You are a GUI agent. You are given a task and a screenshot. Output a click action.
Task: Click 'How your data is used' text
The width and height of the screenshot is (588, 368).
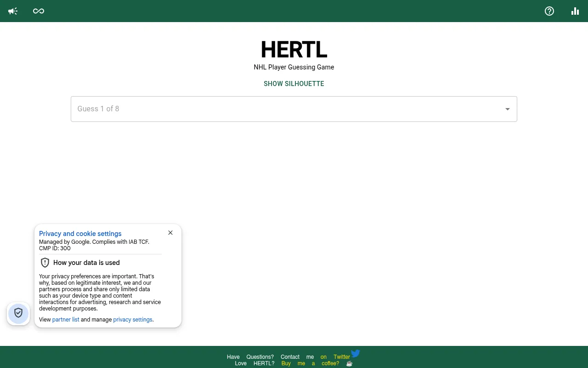[x=86, y=263]
